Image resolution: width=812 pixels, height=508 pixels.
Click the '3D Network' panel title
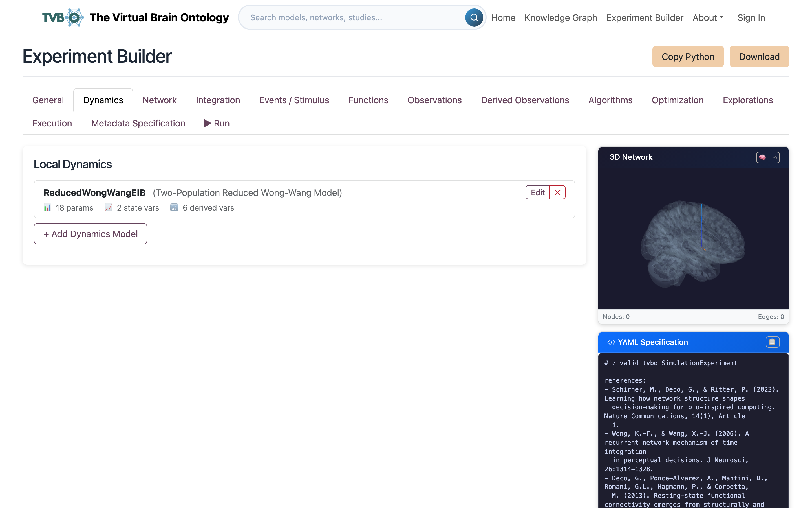(x=631, y=157)
